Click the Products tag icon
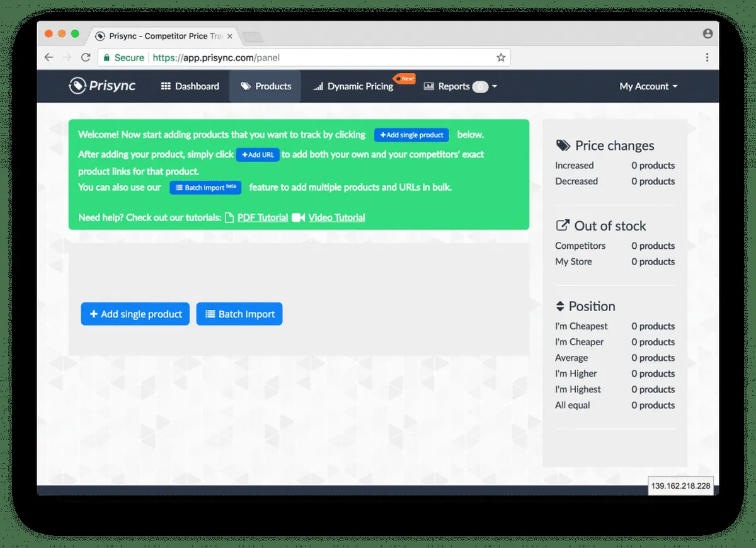The width and height of the screenshot is (756, 548). click(246, 86)
